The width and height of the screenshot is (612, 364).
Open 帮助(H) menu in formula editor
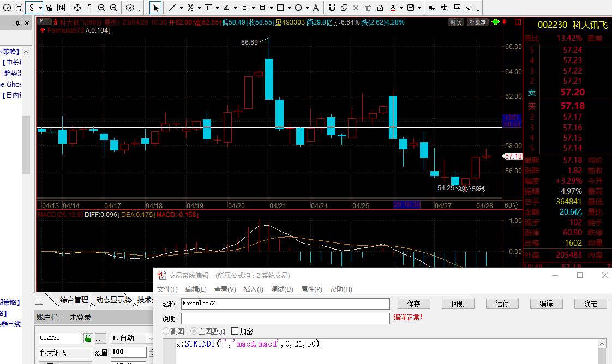tap(341, 289)
